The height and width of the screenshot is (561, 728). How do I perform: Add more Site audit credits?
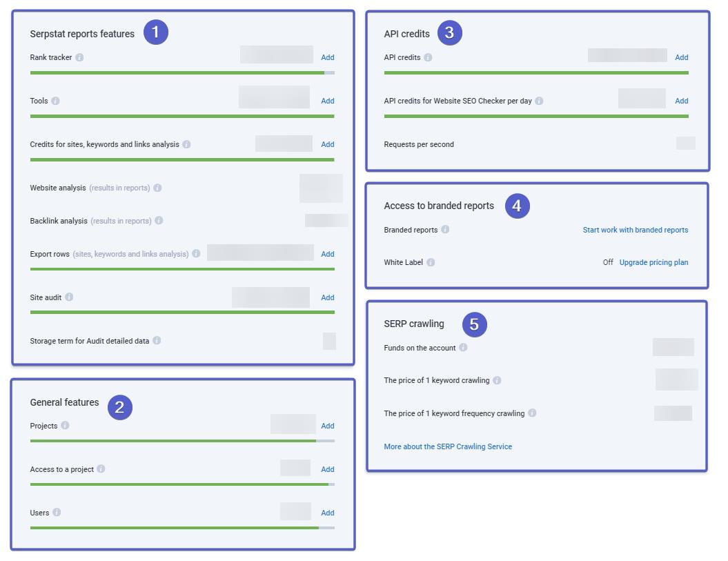(x=327, y=297)
